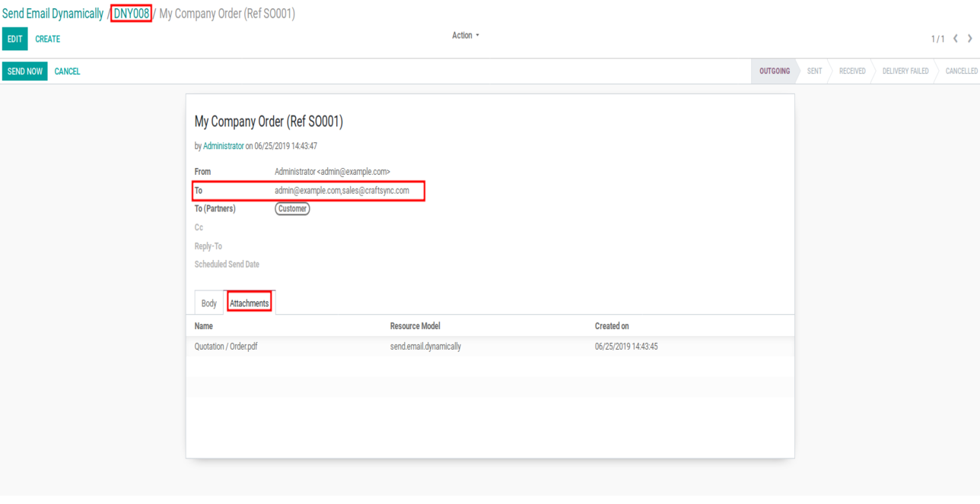Select the RECEIVED status stage
The height and width of the screenshot is (504, 980).
(852, 71)
